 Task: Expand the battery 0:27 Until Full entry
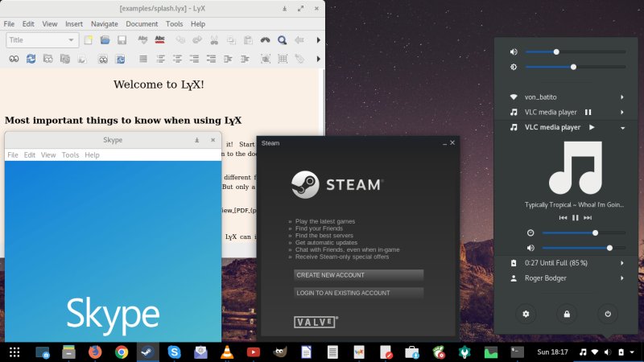click(622, 263)
